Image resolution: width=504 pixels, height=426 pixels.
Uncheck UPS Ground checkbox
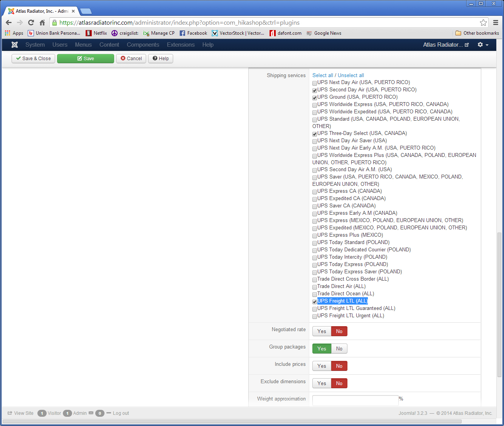tap(315, 98)
